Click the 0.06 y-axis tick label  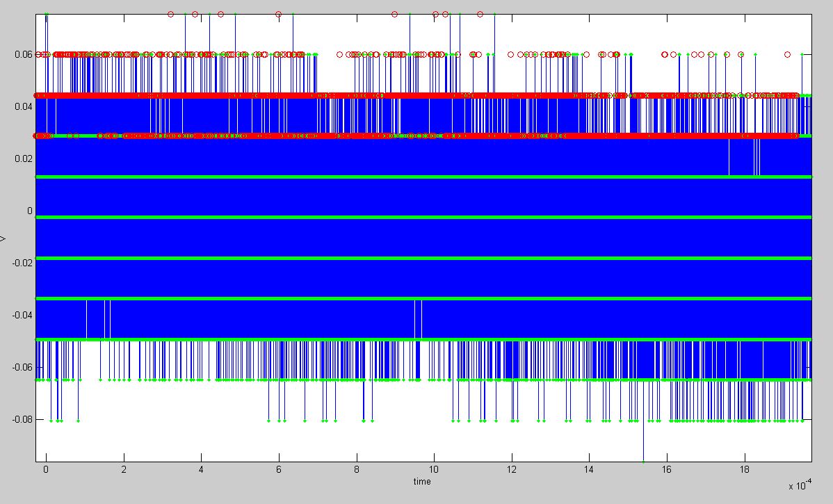22,54
